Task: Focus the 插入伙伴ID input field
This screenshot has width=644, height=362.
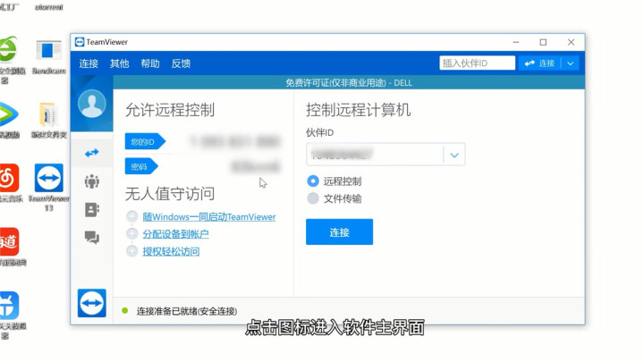Action: [477, 63]
